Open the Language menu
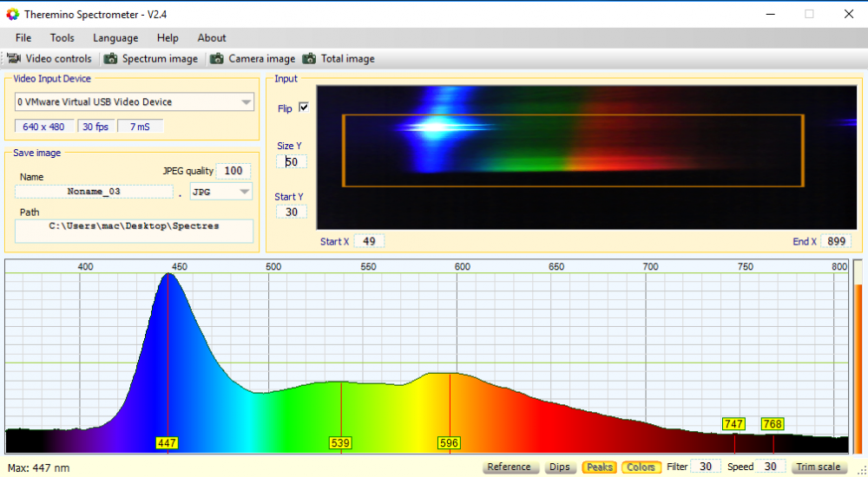The image size is (868, 477). tap(115, 38)
